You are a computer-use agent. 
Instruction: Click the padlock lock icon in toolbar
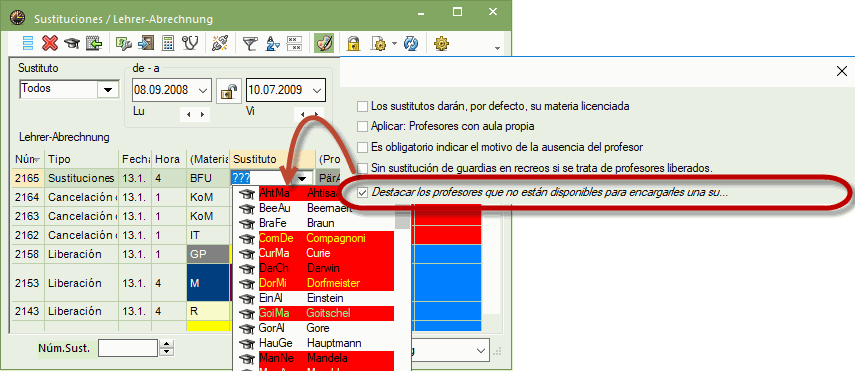pos(353,44)
